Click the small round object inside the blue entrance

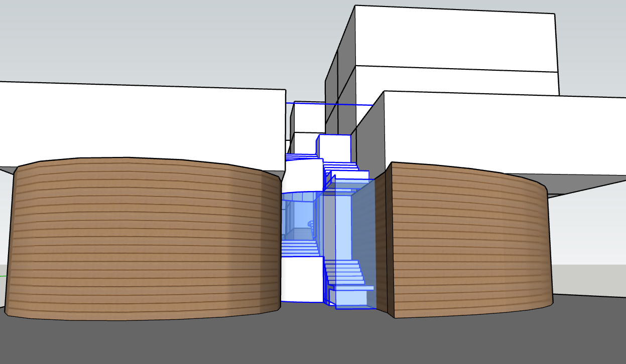pyautogui.click(x=310, y=224)
